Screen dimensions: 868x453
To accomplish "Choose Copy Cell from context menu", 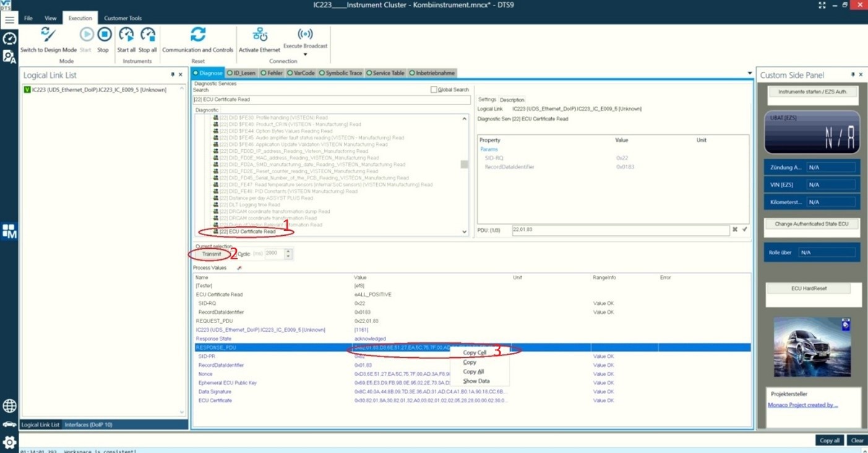I will pos(475,353).
